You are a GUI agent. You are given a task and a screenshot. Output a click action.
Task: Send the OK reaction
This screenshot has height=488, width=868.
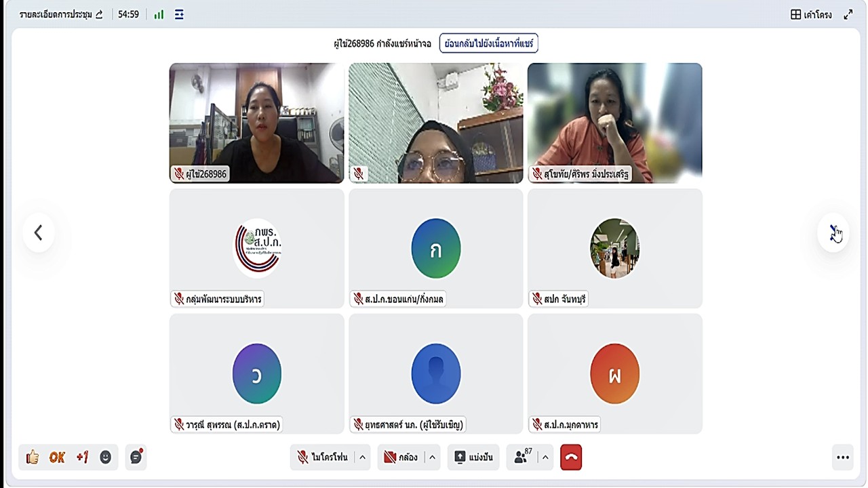tap(57, 457)
